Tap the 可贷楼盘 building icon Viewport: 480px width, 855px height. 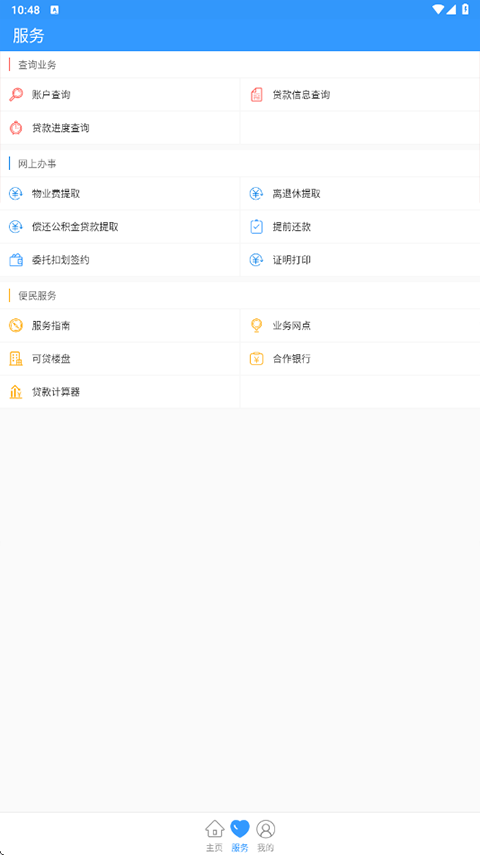pyautogui.click(x=16, y=359)
